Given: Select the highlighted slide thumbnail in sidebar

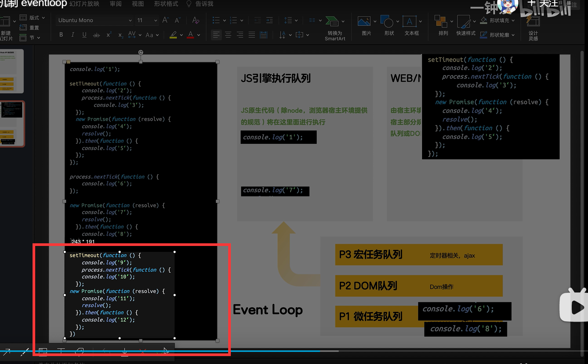Looking at the screenshot, I should [12, 123].
